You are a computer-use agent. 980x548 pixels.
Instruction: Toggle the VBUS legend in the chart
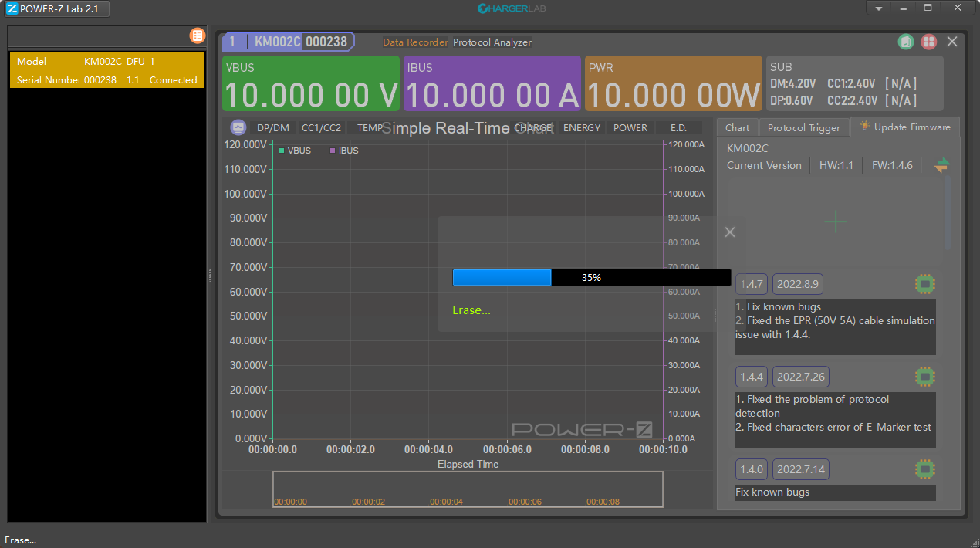294,151
